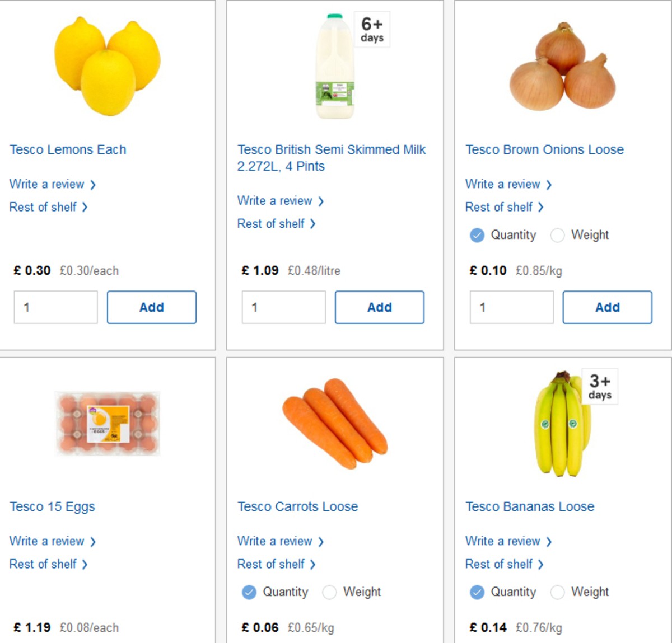Screen dimensions: 672x643
Task: Select Weight option for Bananas
Action: click(x=558, y=592)
